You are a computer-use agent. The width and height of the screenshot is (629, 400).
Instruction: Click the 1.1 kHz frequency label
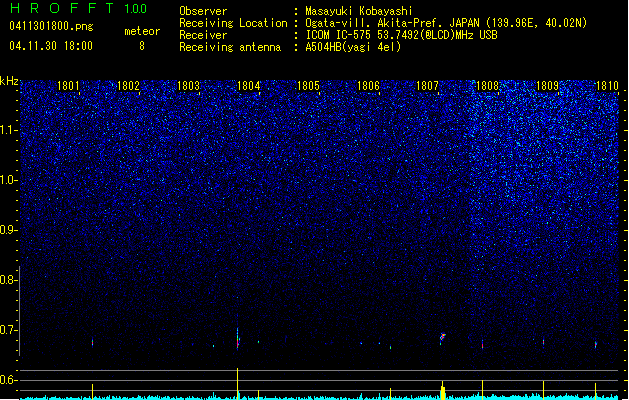(x=8, y=130)
